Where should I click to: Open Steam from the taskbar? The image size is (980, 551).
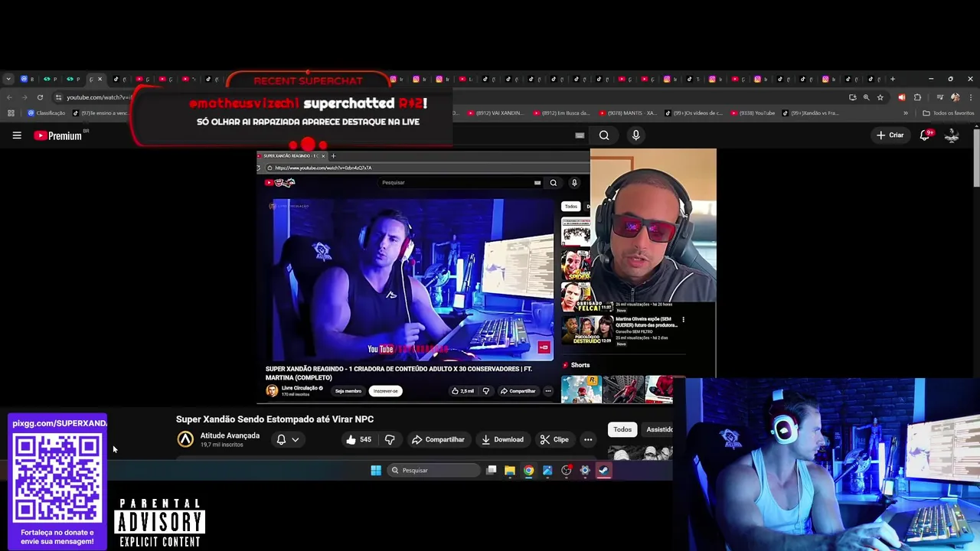604,471
